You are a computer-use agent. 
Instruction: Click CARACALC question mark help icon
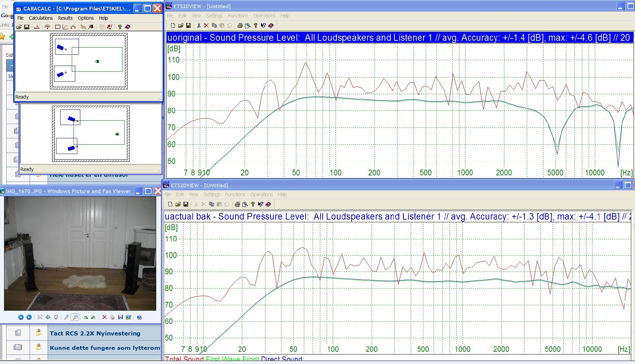click(x=120, y=27)
